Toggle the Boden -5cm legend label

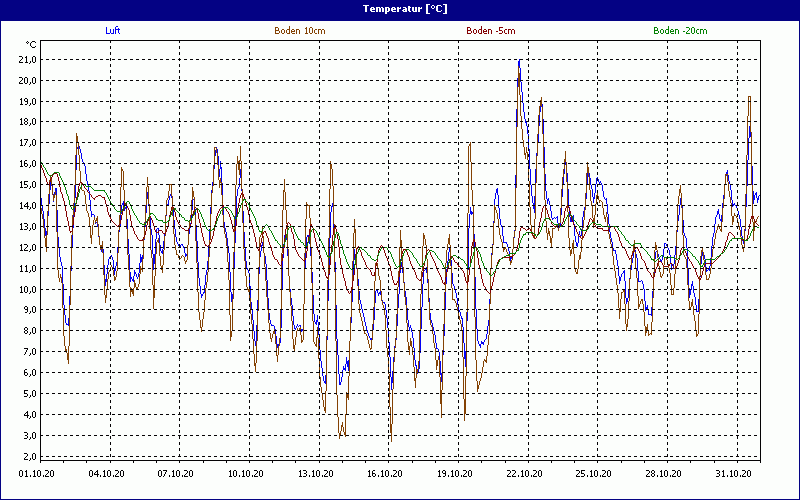[491, 31]
